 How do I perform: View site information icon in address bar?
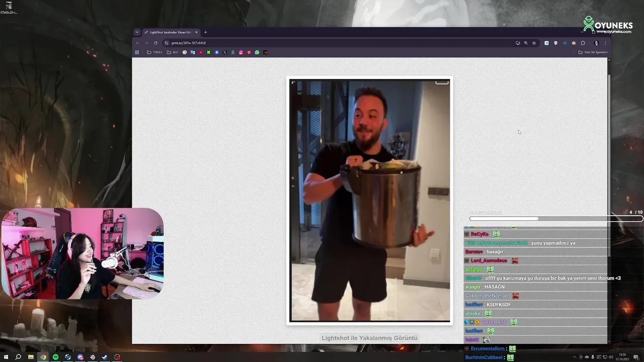click(x=166, y=43)
